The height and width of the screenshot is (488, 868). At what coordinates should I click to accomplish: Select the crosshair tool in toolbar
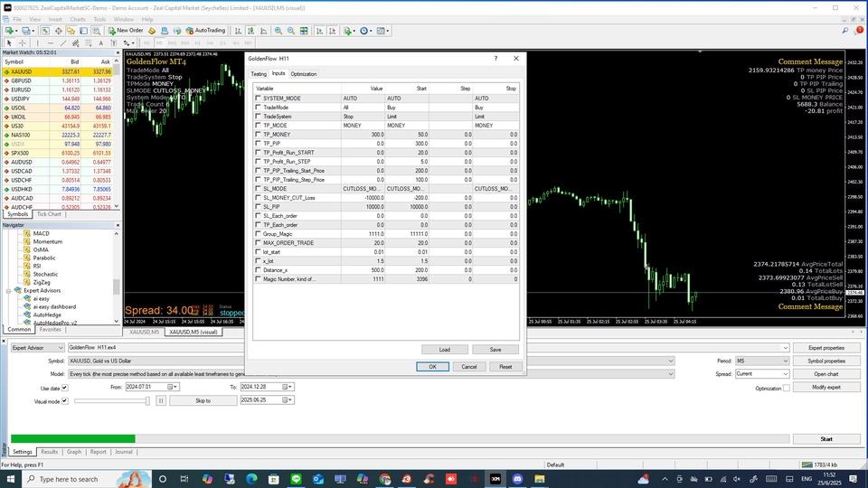23,42
